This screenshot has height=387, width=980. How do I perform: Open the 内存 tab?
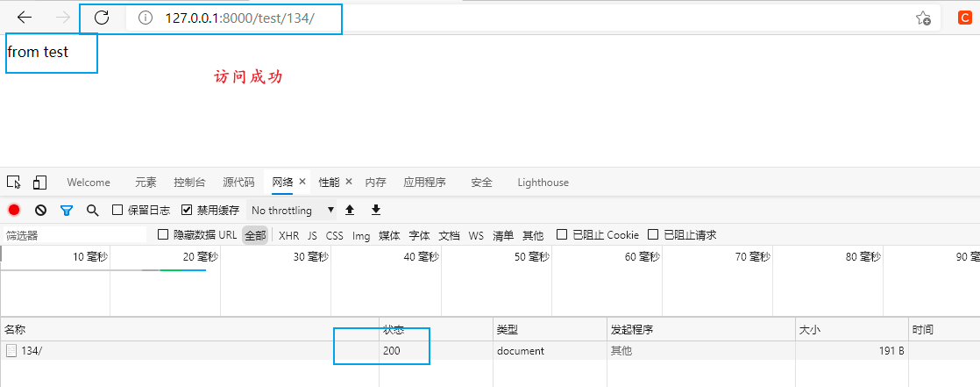point(376,183)
